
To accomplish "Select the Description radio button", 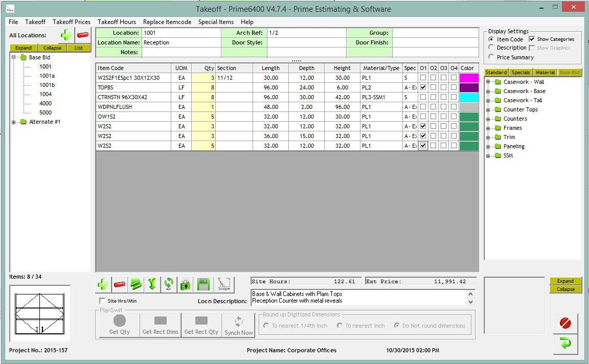I will pos(491,48).
